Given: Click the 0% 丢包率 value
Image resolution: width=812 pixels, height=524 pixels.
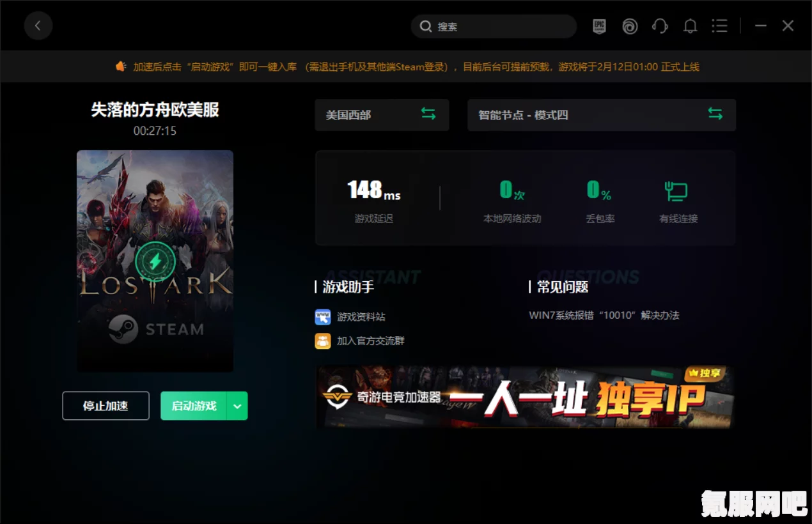Looking at the screenshot, I should pos(600,190).
